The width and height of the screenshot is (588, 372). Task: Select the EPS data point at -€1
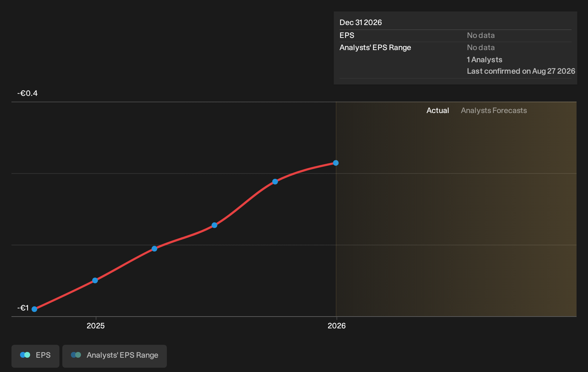[x=34, y=309]
